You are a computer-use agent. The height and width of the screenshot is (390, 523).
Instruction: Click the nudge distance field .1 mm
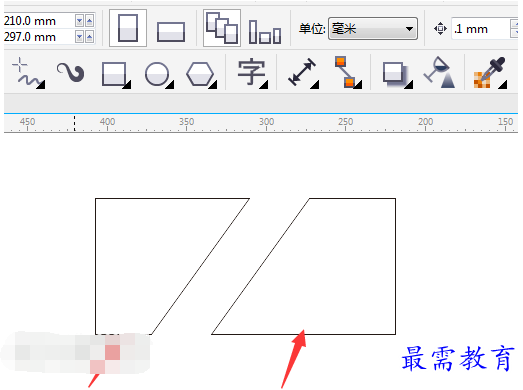[480, 29]
